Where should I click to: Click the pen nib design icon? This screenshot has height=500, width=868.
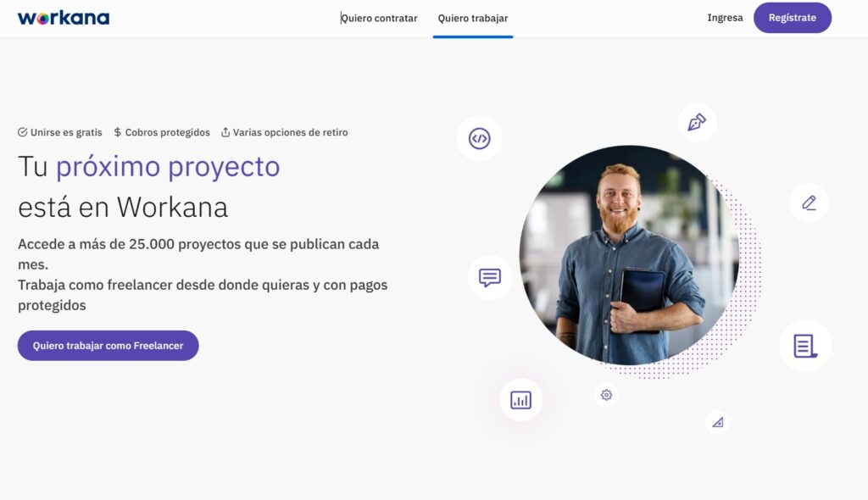point(697,122)
